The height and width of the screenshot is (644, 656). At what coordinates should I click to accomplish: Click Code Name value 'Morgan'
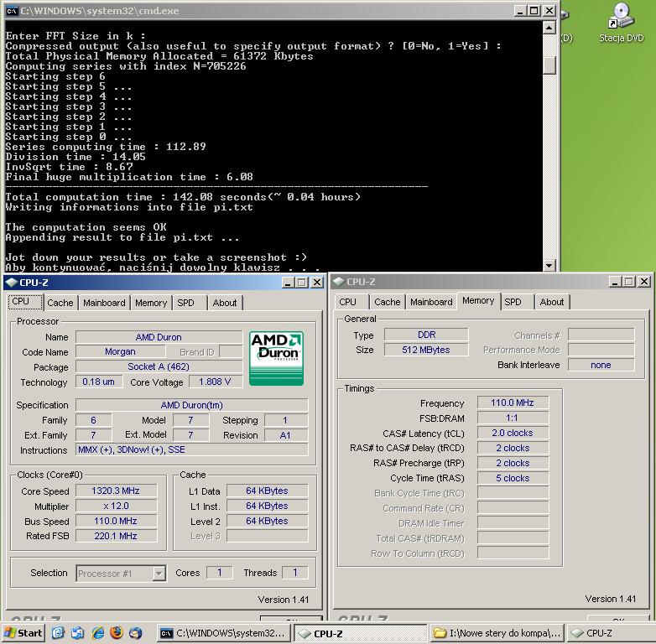point(120,351)
